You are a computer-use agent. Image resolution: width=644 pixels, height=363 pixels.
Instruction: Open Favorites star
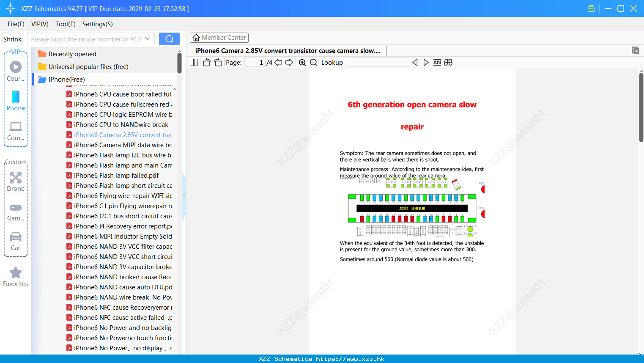coord(16,277)
